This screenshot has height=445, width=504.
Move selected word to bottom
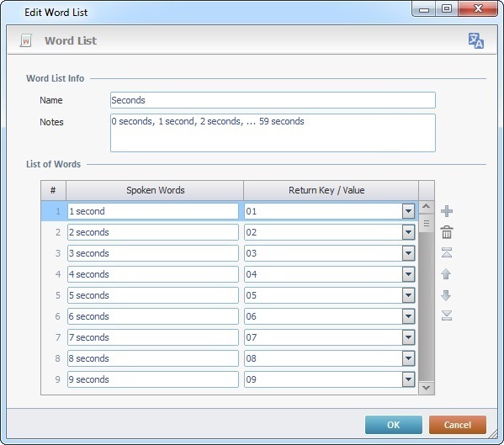point(447,315)
